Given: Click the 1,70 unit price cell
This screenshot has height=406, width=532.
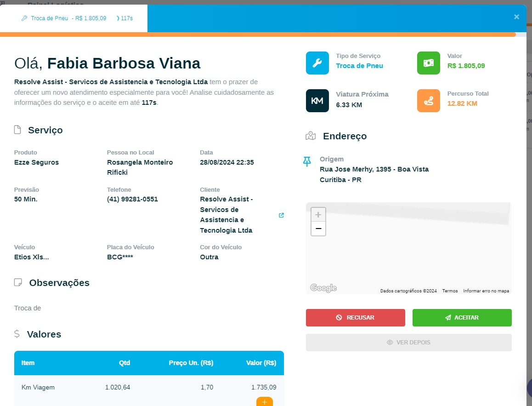Looking at the screenshot, I should pos(207,387).
